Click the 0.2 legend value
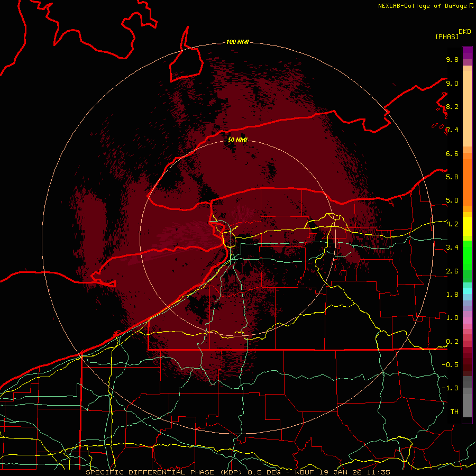 coord(452,342)
